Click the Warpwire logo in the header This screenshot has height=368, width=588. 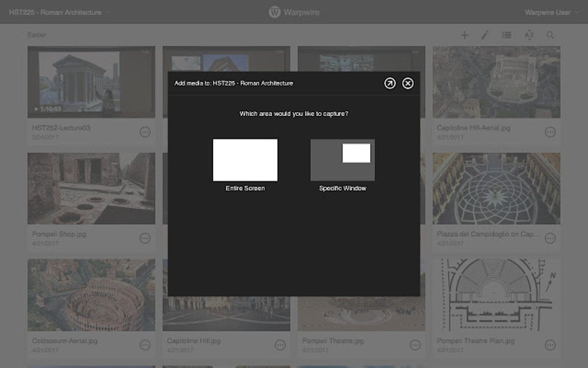[293, 12]
